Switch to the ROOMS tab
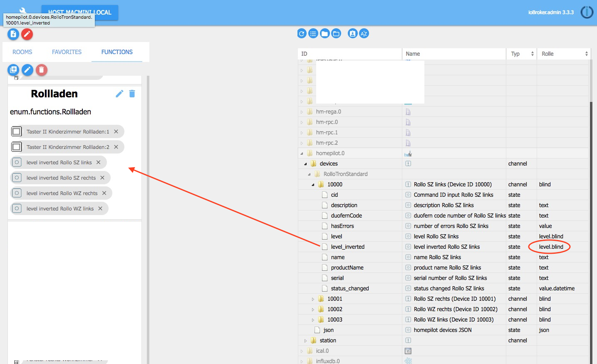This screenshot has height=364, width=597. coord(22,52)
